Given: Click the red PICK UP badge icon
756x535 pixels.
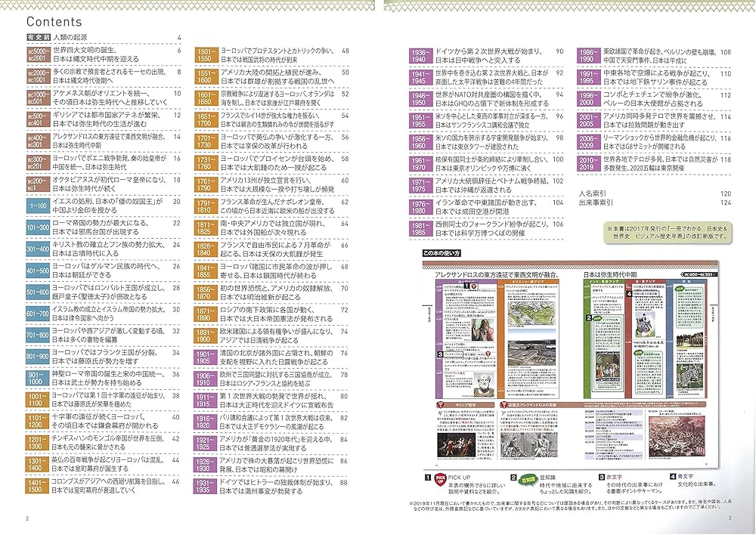Looking at the screenshot, I should pos(440,478).
